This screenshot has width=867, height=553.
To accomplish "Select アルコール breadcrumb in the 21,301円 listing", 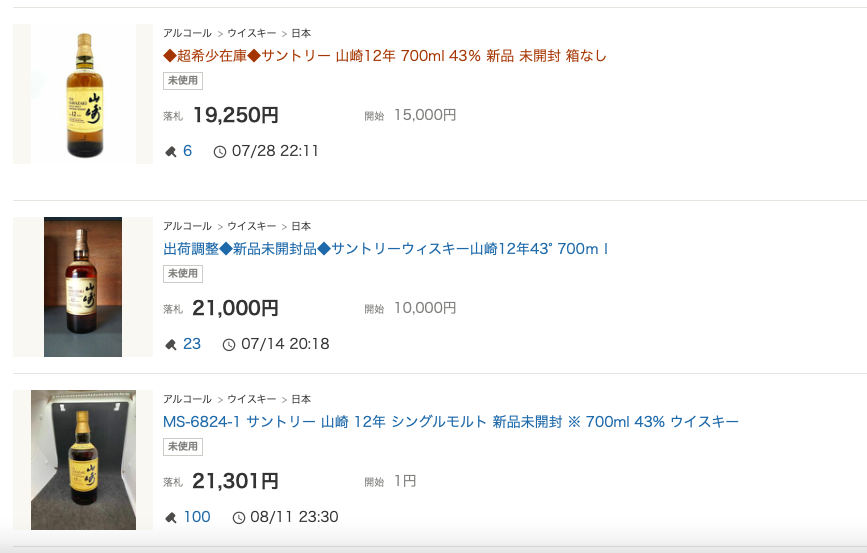I will 187,399.
